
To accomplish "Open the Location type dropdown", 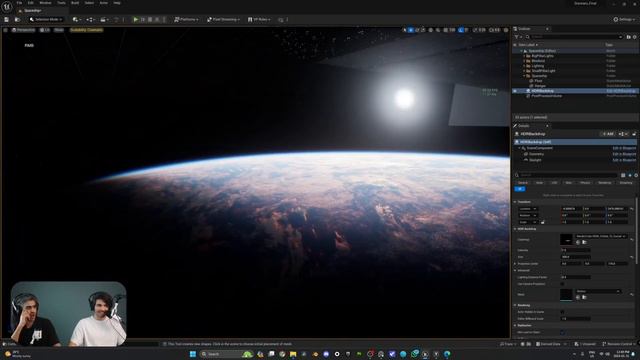I will pyautogui.click(x=528, y=209).
